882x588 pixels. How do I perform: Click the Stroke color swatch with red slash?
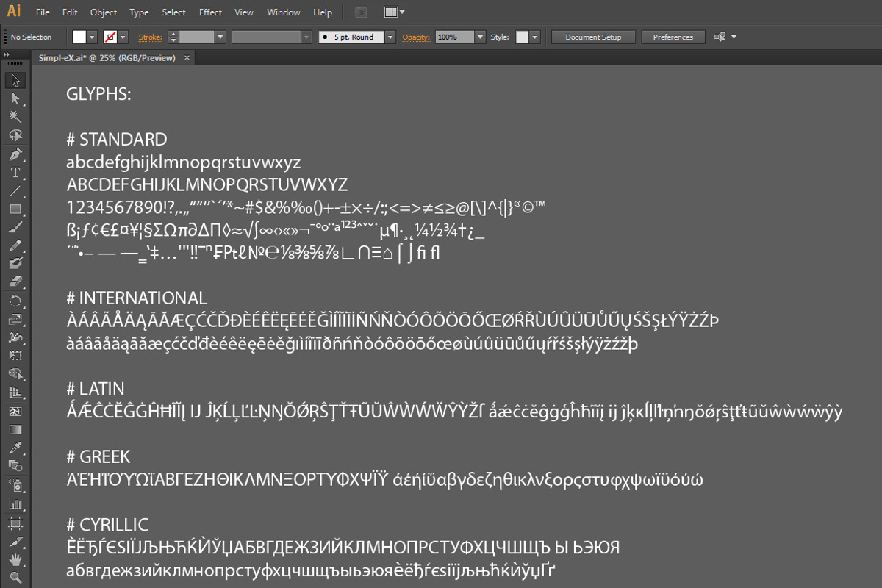click(x=110, y=37)
